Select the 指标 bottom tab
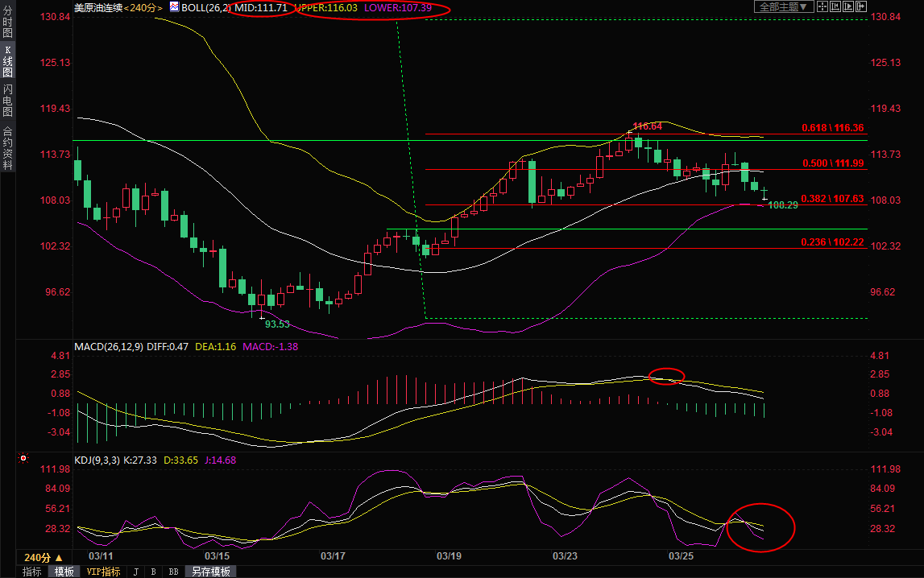924x578 pixels. pos(32,572)
